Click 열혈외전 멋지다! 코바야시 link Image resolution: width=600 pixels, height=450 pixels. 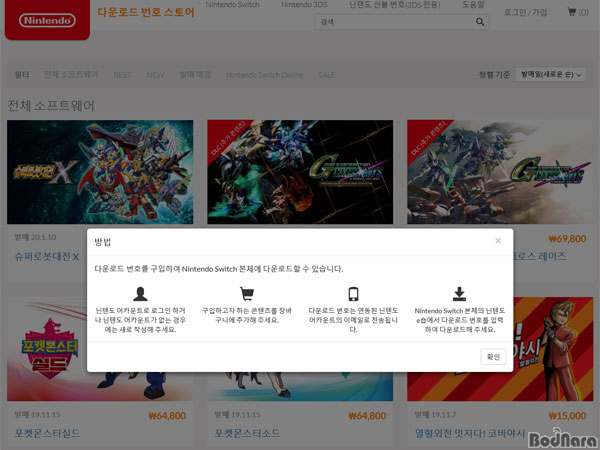coord(470,433)
